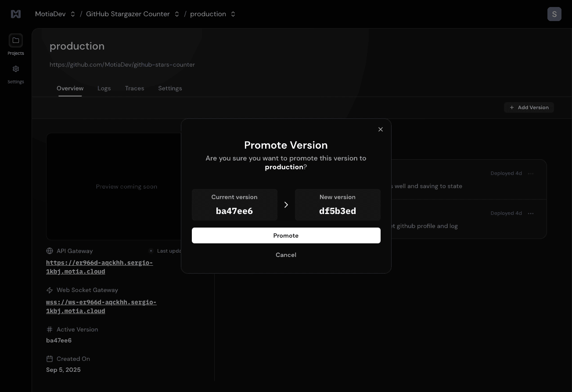This screenshot has width=572, height=392.
Task: Confirm with the Promote button
Action: tap(286, 235)
